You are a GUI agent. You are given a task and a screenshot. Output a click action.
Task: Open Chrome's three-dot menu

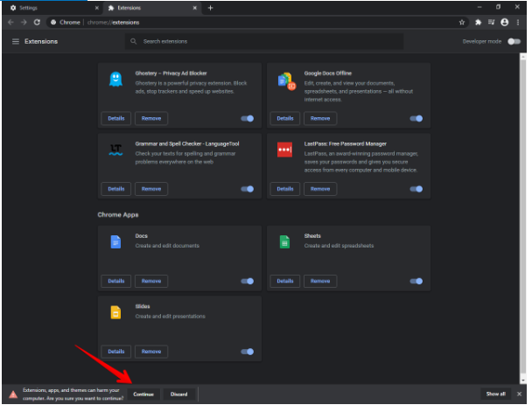[518, 23]
